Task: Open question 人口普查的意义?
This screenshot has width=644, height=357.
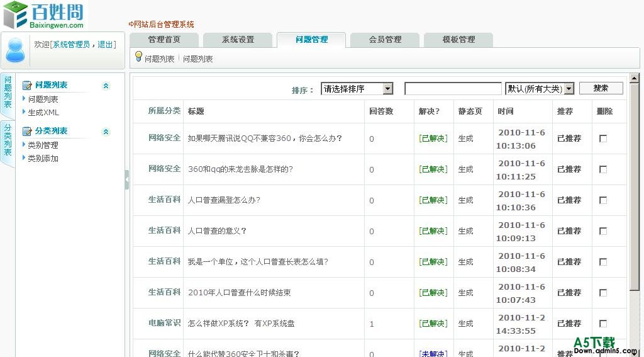Action: pyautogui.click(x=217, y=231)
